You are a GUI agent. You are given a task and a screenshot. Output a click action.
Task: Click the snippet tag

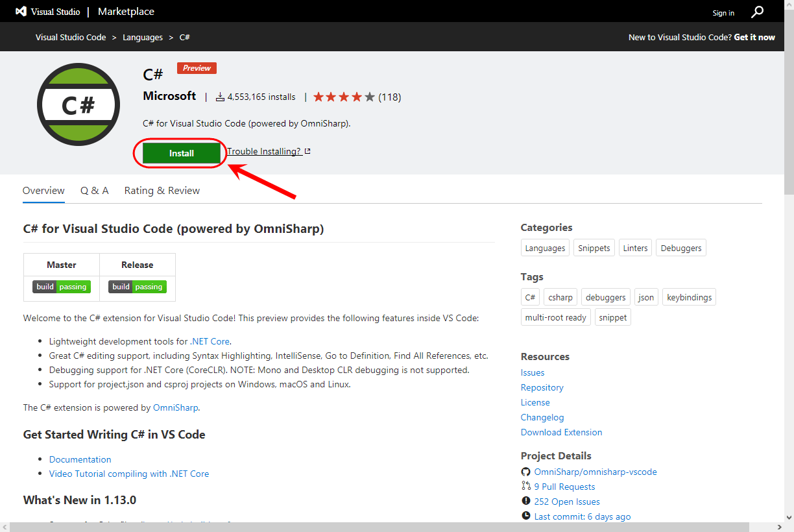click(x=613, y=317)
